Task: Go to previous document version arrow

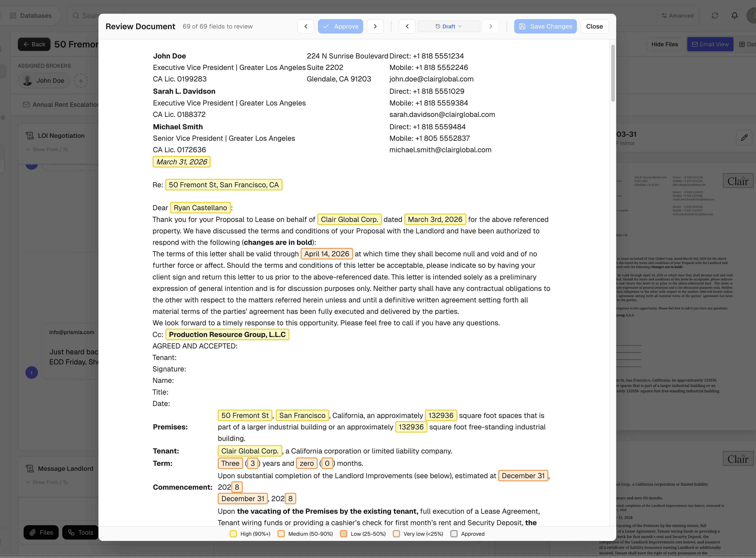Action: pyautogui.click(x=407, y=26)
